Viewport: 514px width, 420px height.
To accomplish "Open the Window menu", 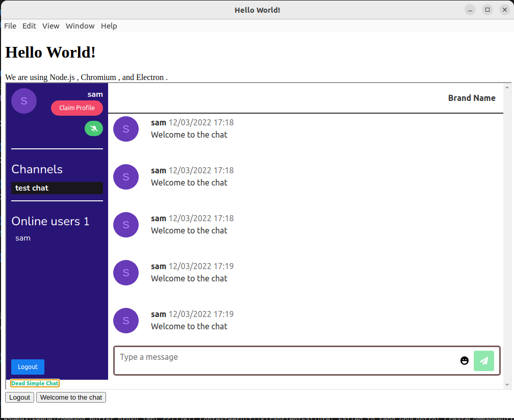I will [x=80, y=26].
